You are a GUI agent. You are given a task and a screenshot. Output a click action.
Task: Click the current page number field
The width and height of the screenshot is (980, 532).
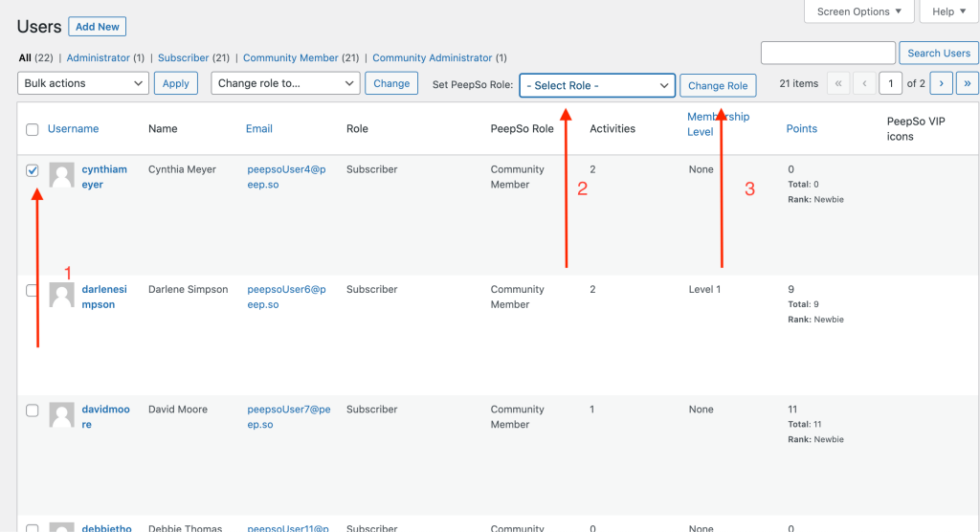point(890,83)
